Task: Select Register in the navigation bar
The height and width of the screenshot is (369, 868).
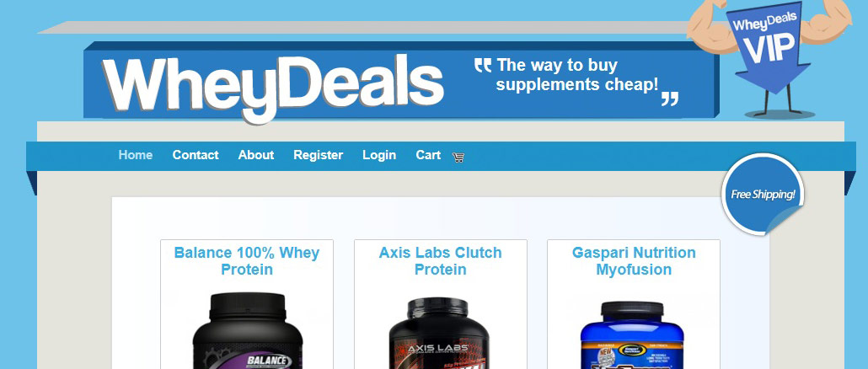Action: 319,156
